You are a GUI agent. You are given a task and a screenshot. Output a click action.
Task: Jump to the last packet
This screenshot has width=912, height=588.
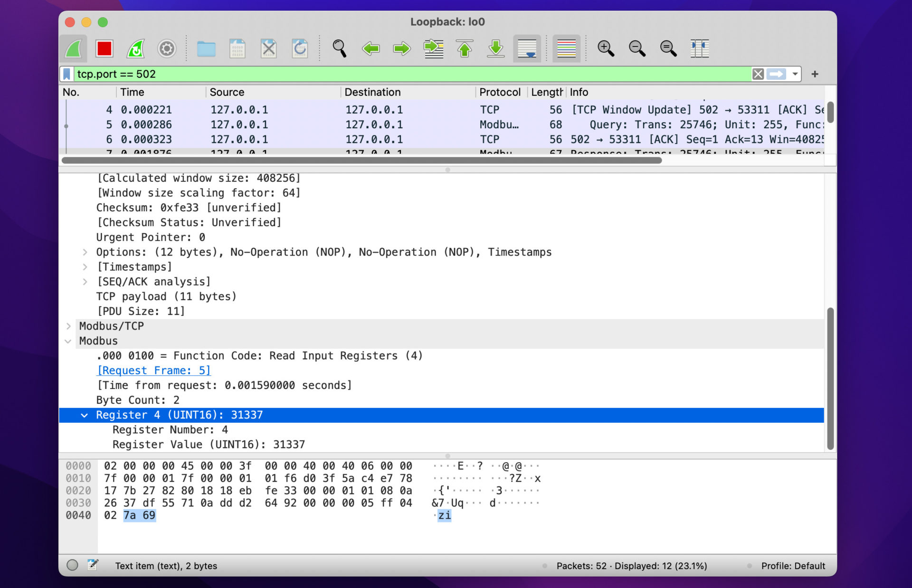point(495,48)
